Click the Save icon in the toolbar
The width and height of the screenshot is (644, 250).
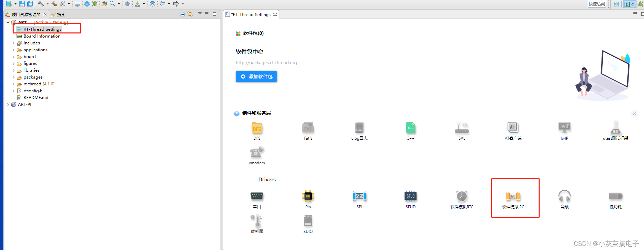tap(22, 4)
